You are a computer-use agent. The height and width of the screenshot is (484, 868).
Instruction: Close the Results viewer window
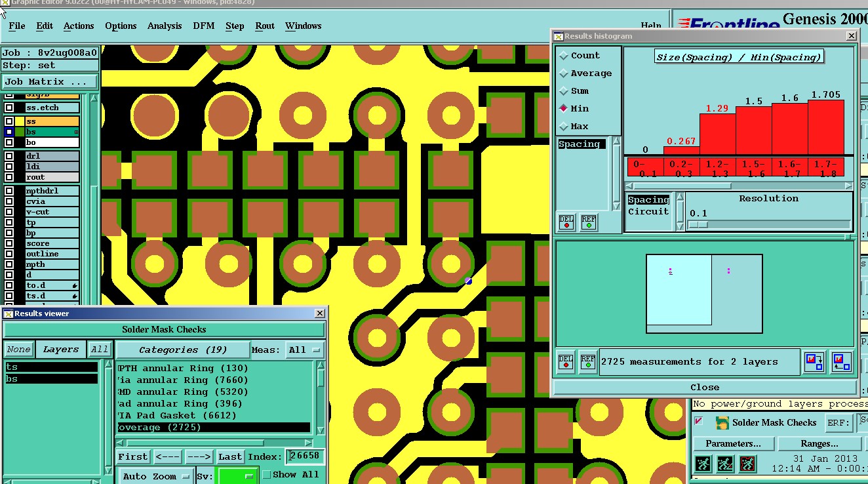[319, 313]
